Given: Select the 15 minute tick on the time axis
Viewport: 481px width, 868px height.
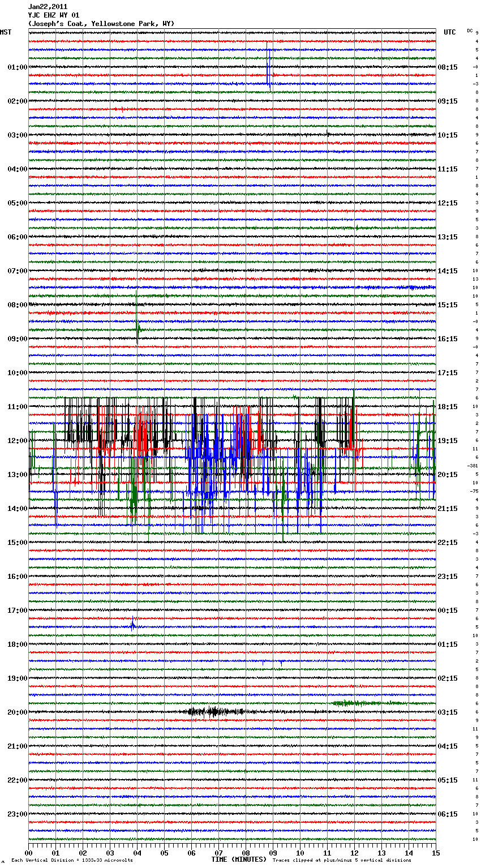Looking at the screenshot, I should (435, 853).
